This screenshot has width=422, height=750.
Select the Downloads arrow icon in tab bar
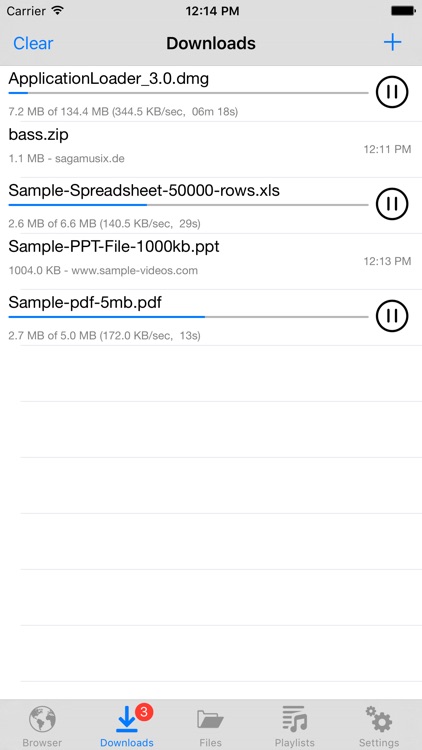(127, 719)
